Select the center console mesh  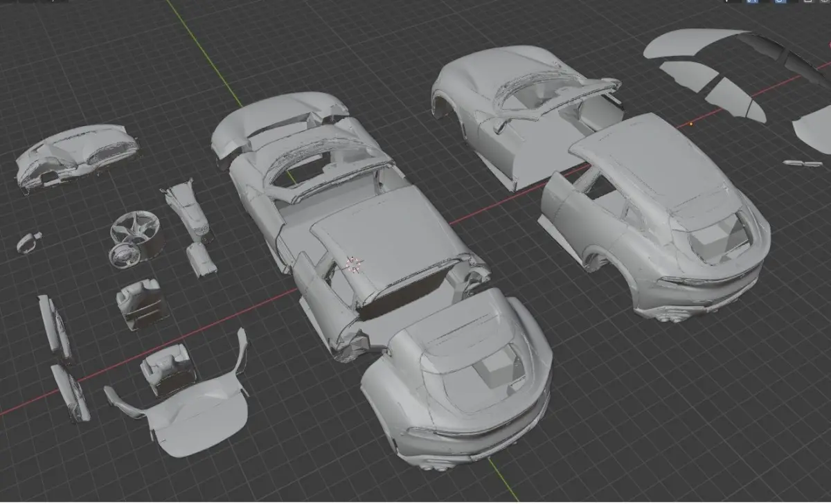coord(186,210)
